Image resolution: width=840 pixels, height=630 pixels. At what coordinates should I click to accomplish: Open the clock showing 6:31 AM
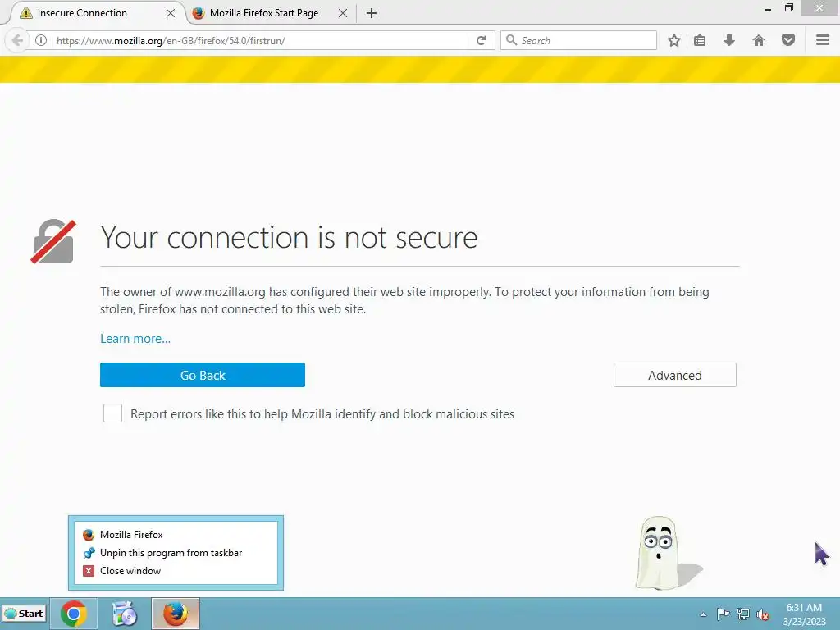point(804,614)
